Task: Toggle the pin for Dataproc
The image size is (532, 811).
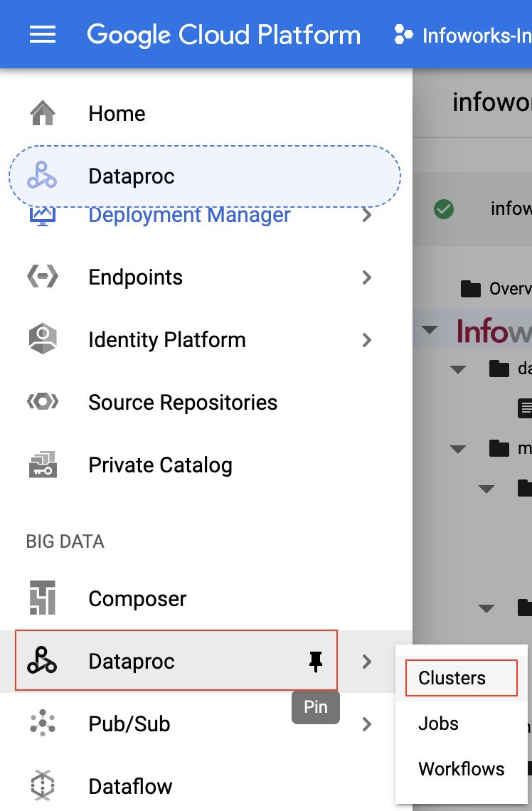Action: point(315,662)
